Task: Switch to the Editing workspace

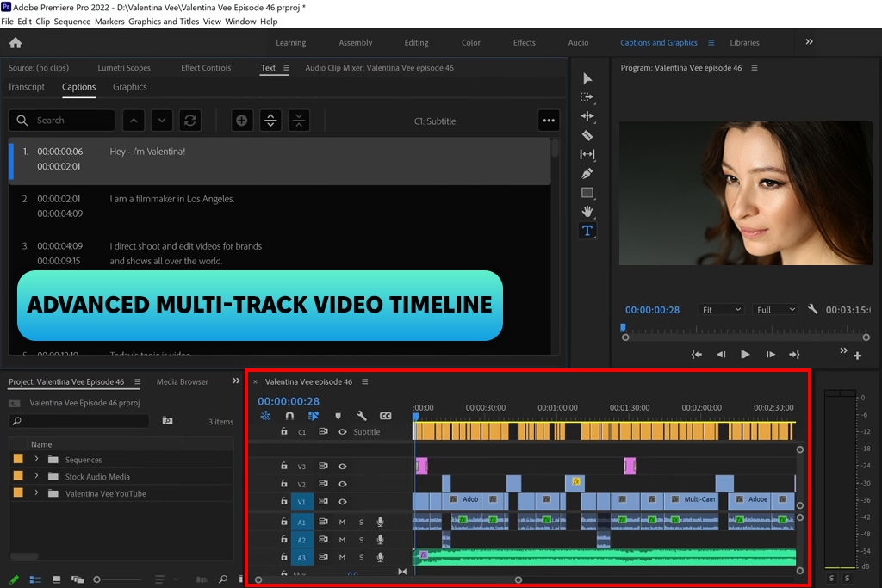Action: point(416,43)
